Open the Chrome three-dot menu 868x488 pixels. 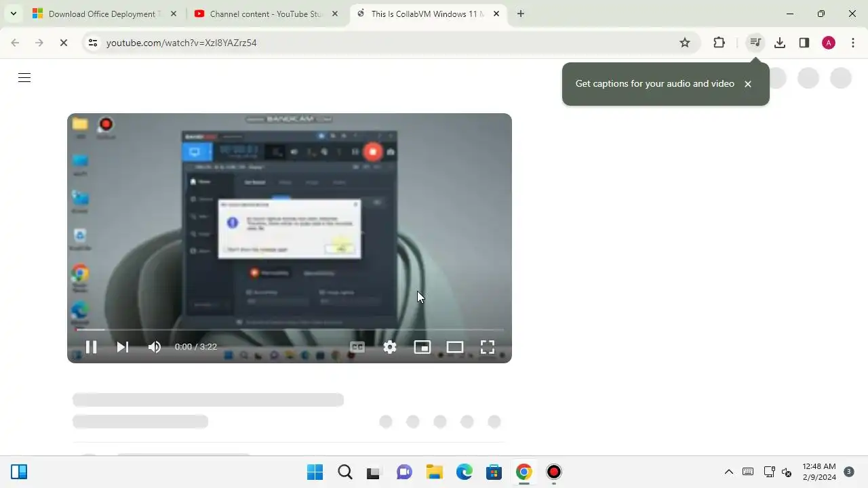(853, 43)
